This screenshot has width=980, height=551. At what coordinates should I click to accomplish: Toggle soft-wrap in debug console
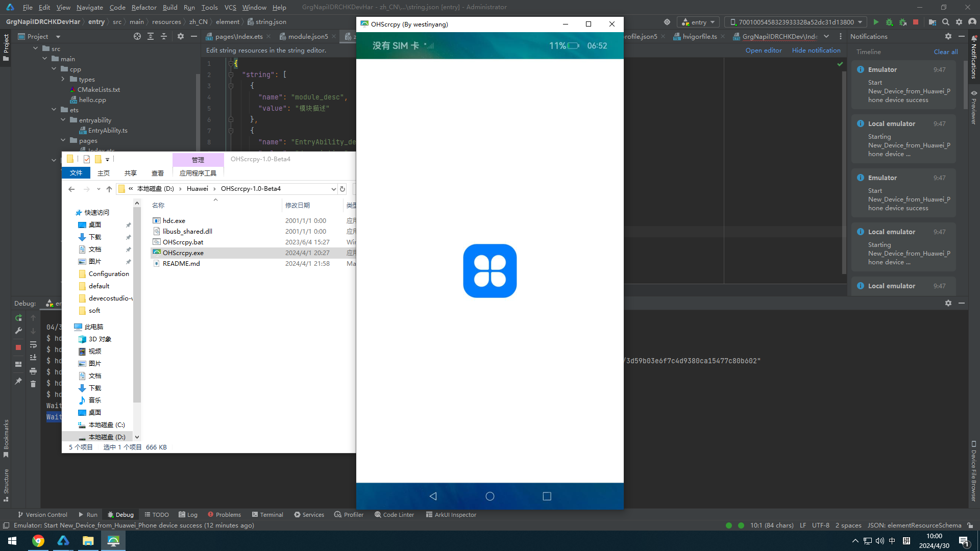33,344
